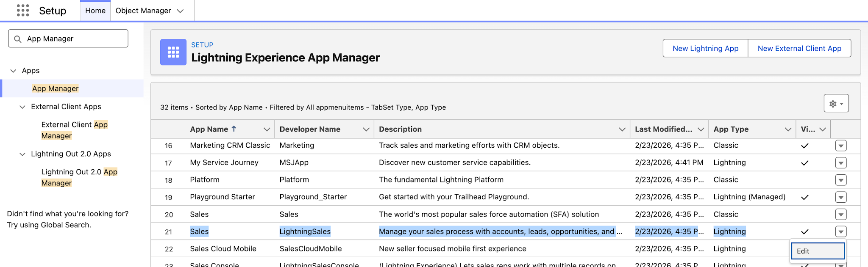
Task: Click the search magnifier icon in Quick Find
Action: point(18,39)
